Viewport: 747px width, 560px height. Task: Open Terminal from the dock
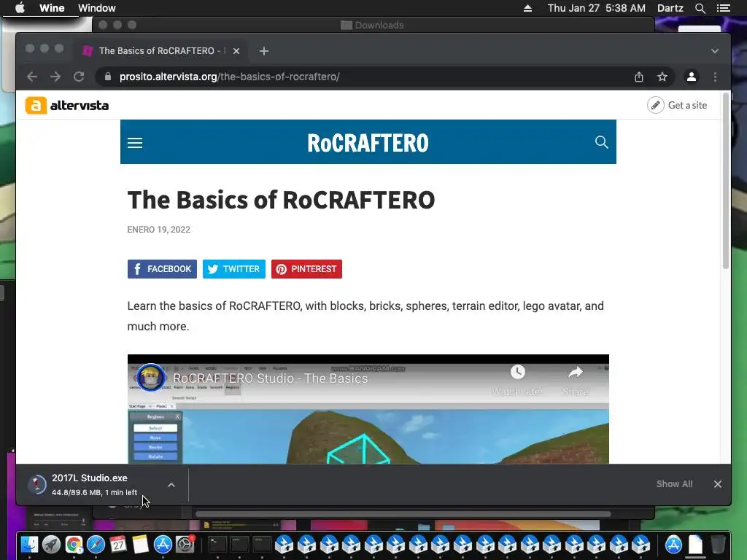coord(217,545)
